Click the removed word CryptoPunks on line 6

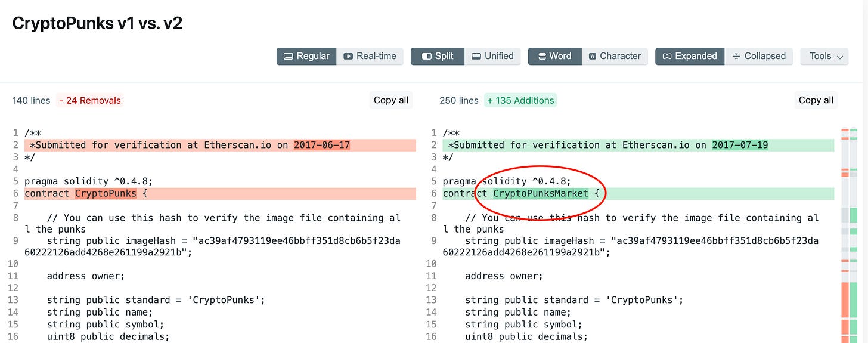[x=106, y=193]
